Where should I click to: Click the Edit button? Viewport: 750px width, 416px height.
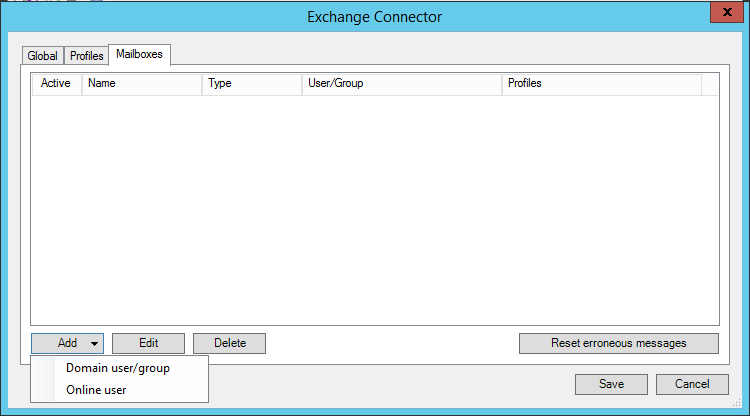point(148,343)
